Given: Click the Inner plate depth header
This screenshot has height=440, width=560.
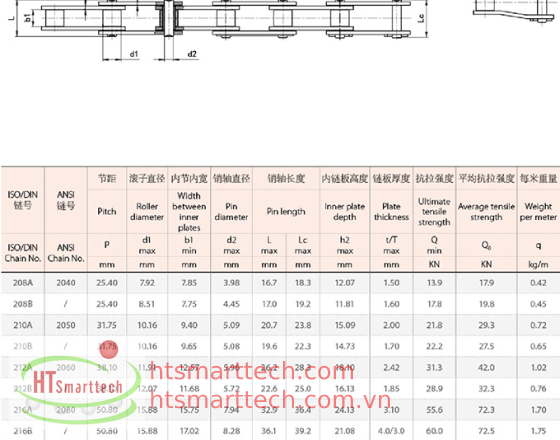Looking at the screenshot, I should coord(345,211).
